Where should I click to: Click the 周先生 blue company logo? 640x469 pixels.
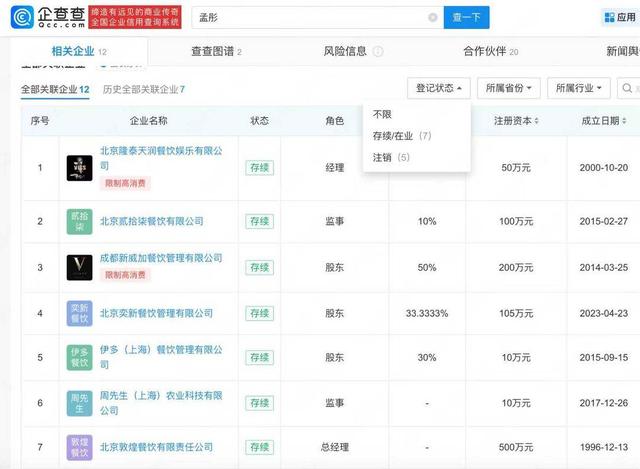[80, 401]
